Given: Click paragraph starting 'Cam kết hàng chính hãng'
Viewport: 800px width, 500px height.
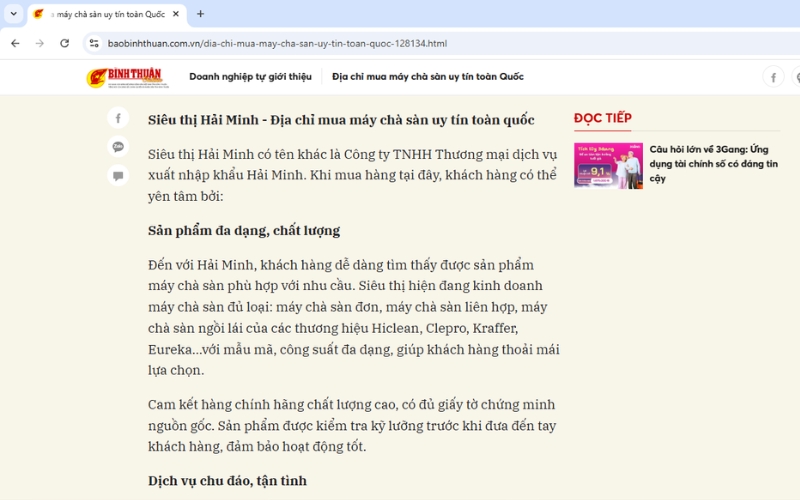Looking at the screenshot, I should pos(352,426).
